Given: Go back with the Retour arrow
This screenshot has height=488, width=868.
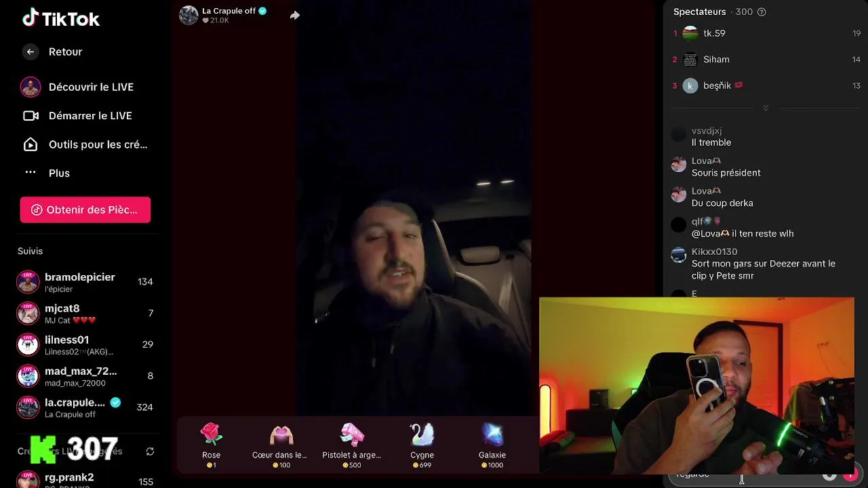Looking at the screenshot, I should (x=30, y=52).
